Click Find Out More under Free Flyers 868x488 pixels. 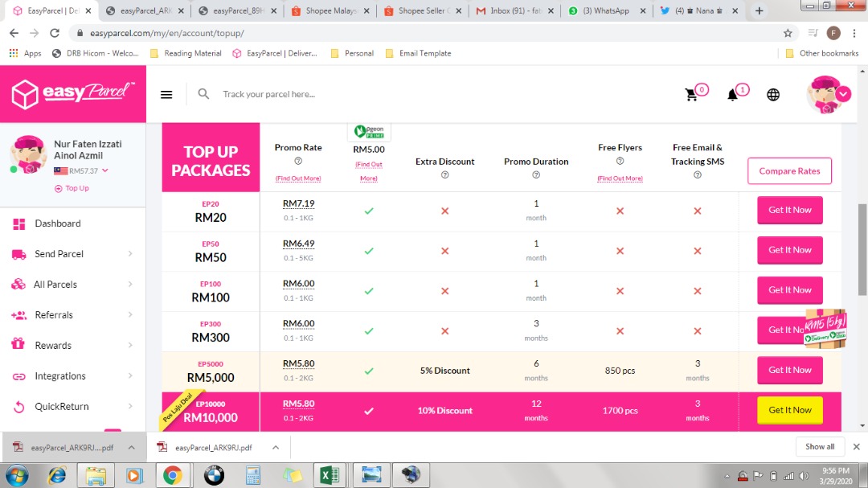620,178
